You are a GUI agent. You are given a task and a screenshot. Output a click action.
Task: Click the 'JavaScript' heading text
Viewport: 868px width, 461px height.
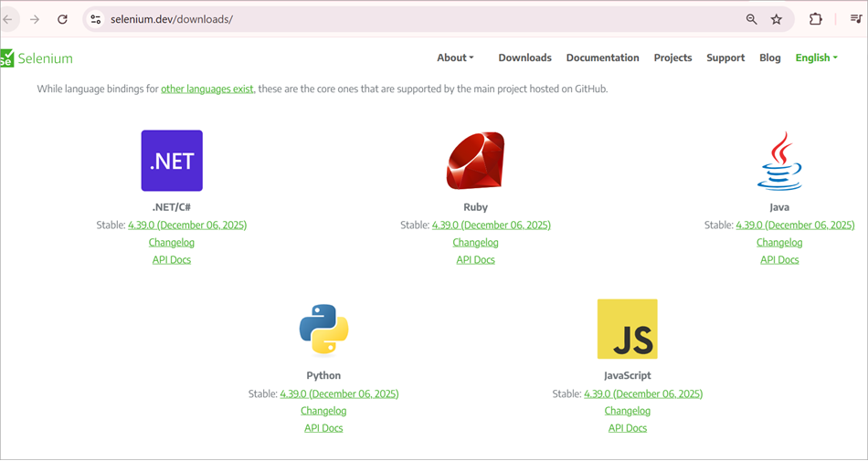point(627,375)
